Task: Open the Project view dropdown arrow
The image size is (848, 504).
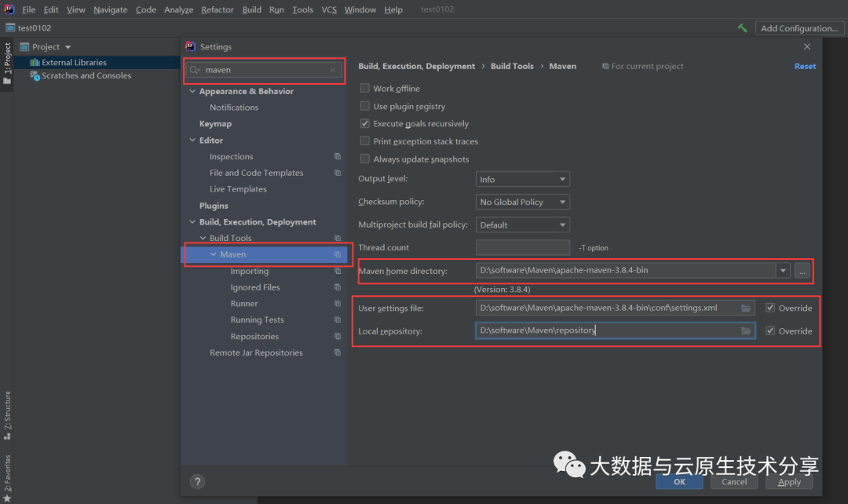Action: [x=68, y=47]
